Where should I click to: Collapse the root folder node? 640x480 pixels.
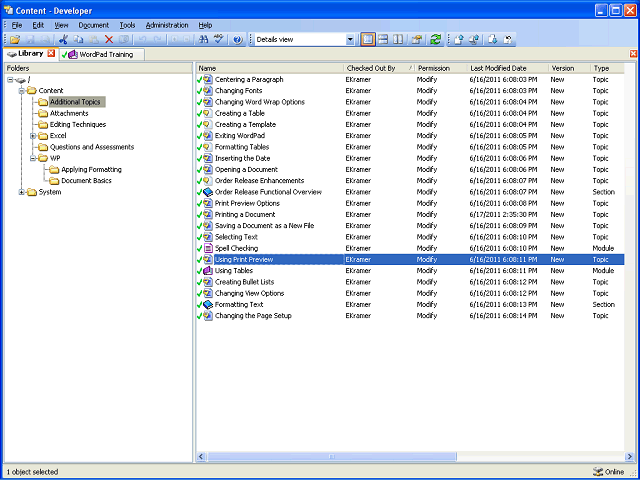point(10,80)
